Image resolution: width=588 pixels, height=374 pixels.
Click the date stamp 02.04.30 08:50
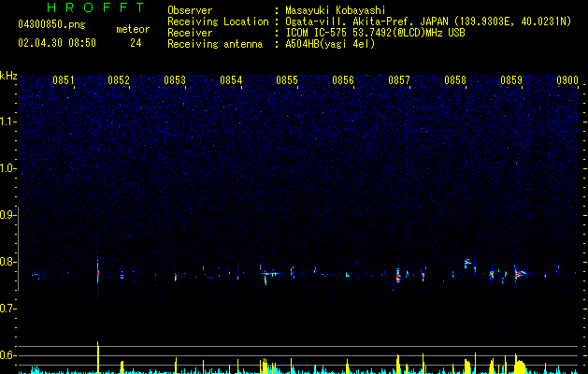point(57,43)
